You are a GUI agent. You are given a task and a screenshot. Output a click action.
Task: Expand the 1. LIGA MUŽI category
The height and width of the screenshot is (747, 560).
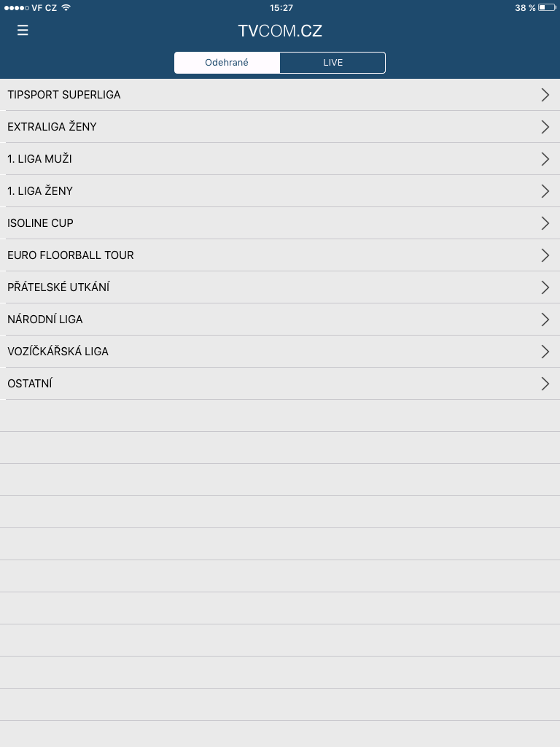[280, 158]
